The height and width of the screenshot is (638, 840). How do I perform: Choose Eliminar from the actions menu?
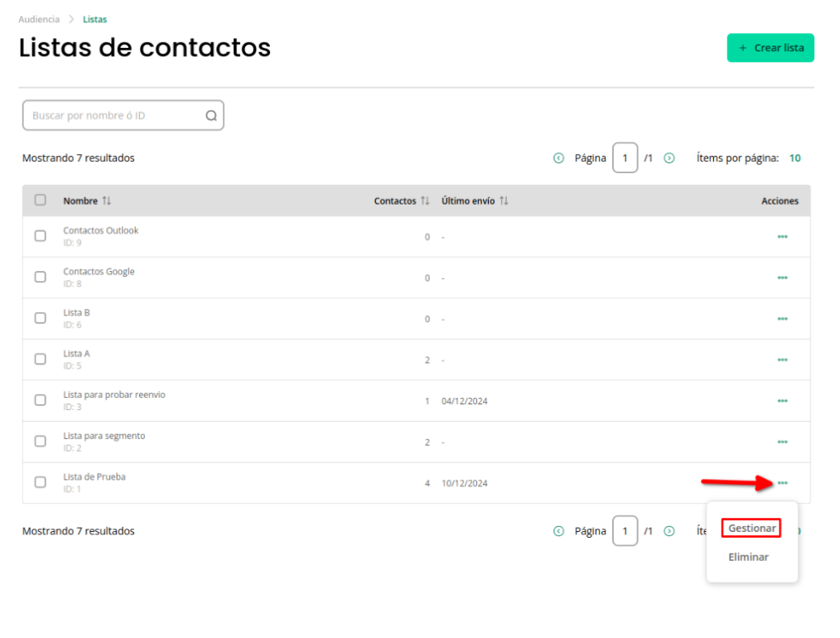748,557
